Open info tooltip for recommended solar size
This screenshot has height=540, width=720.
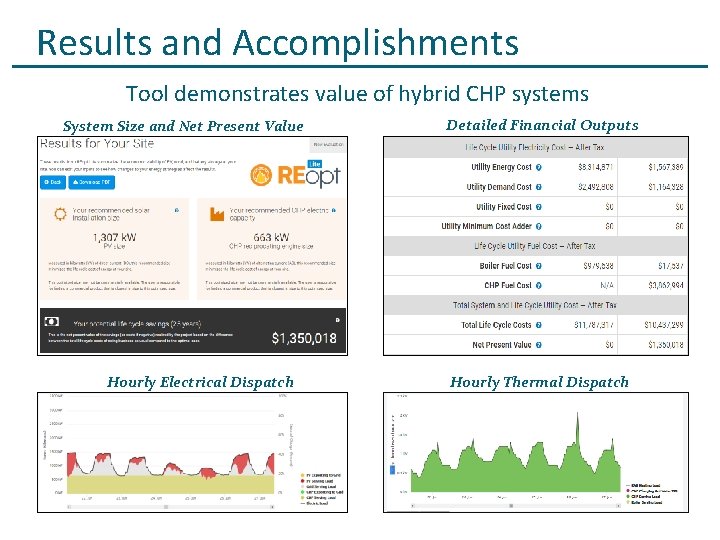(177, 210)
